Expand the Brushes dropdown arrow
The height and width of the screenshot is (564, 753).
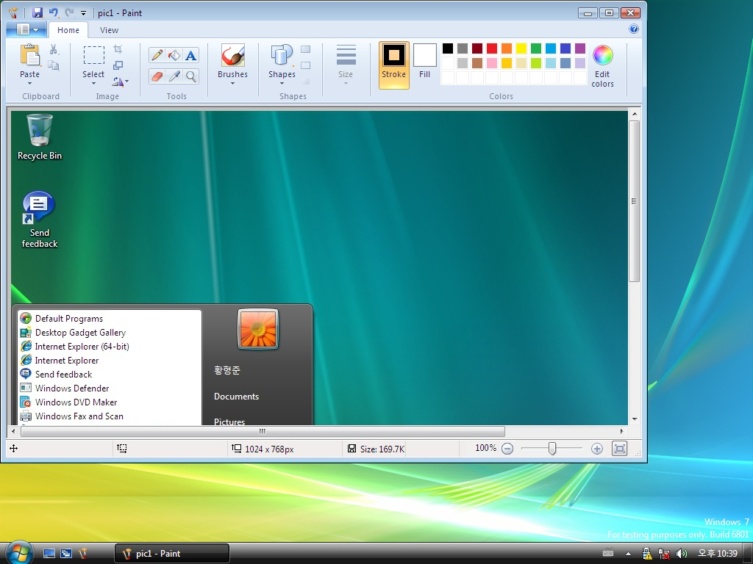tap(232, 84)
